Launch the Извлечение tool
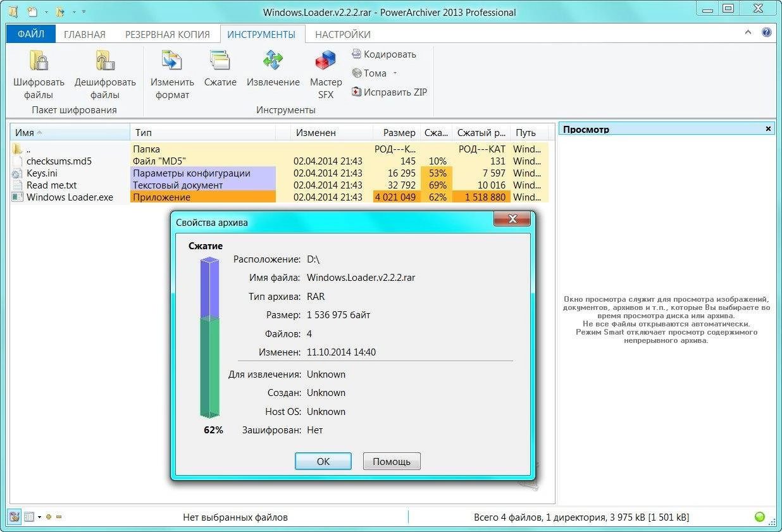This screenshot has height=532, width=782. tap(273, 68)
